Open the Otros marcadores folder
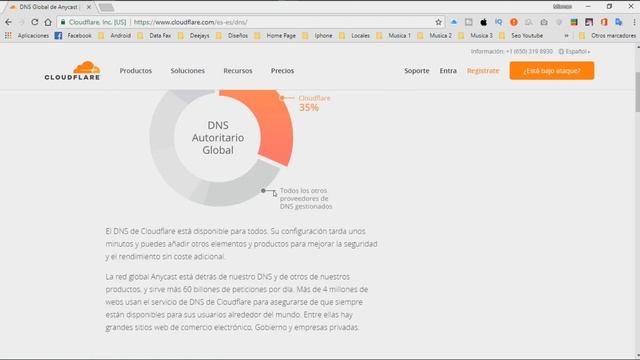Viewport: 640px width, 360px height. tap(607, 36)
